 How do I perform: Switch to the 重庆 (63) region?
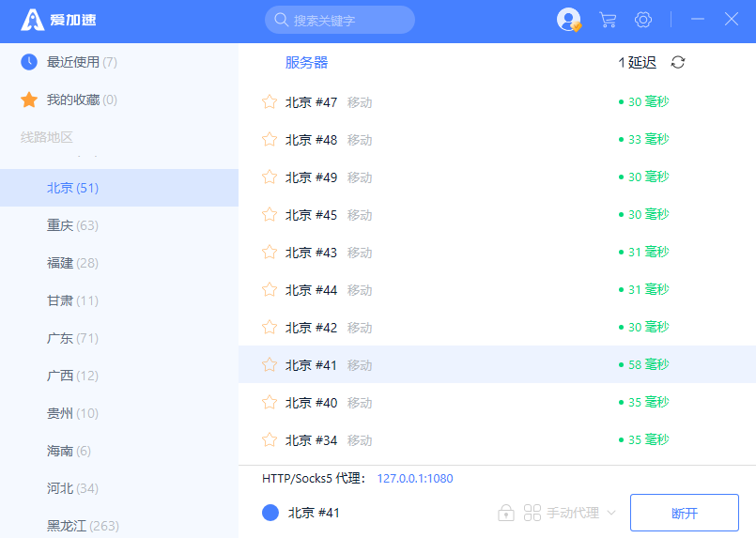pos(72,225)
